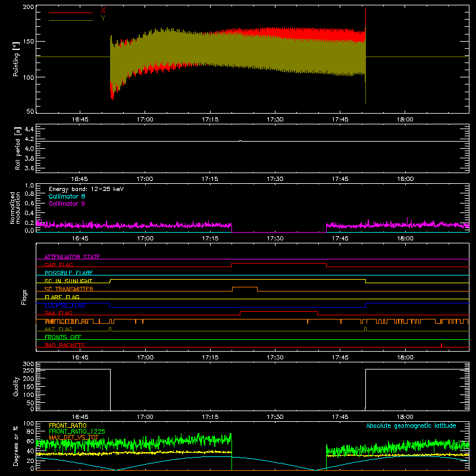Click the 'Degrees or %' axis title
Screen dimensions: 476x476
pyautogui.click(x=16, y=446)
